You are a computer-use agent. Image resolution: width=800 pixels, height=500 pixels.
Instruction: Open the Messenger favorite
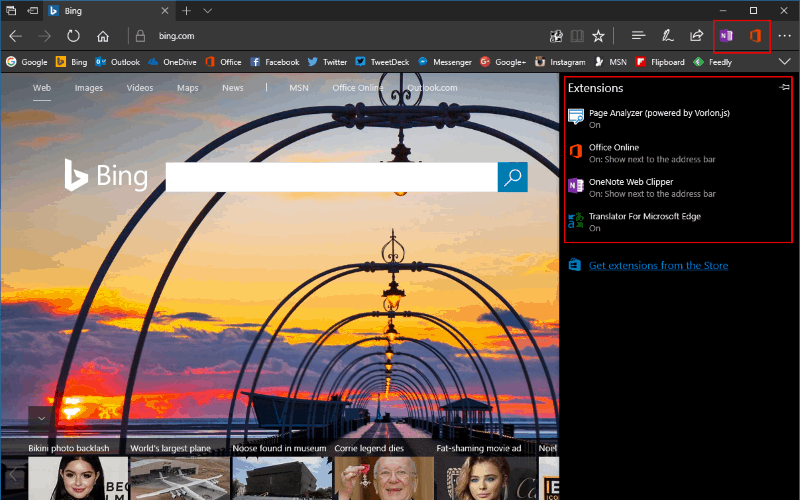[444, 62]
